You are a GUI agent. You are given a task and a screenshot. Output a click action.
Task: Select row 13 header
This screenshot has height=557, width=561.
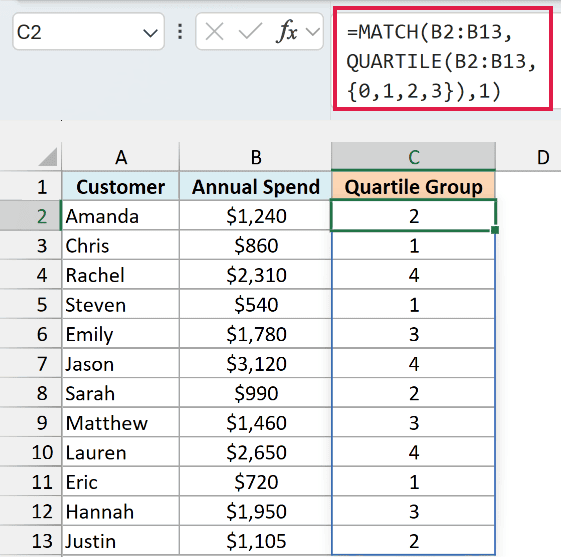pyautogui.click(x=31, y=541)
